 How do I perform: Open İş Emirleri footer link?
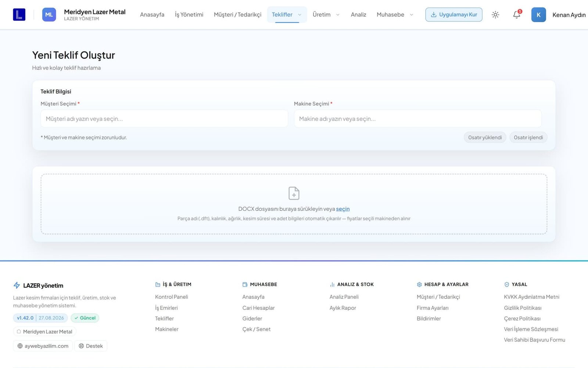click(166, 308)
